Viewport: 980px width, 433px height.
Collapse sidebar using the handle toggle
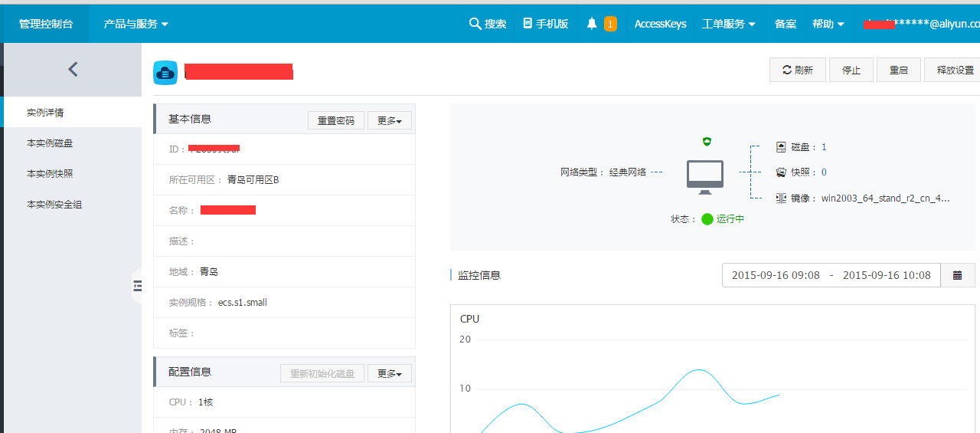point(138,286)
